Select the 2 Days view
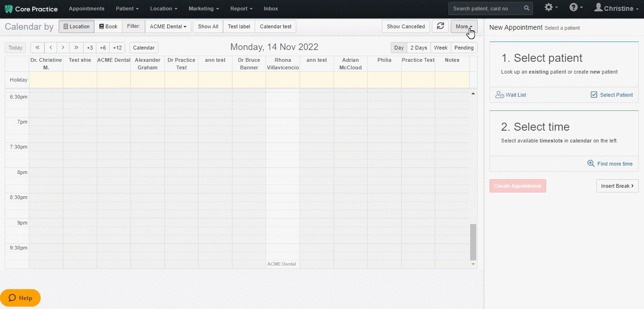Image resolution: width=644 pixels, height=309 pixels. (419, 48)
